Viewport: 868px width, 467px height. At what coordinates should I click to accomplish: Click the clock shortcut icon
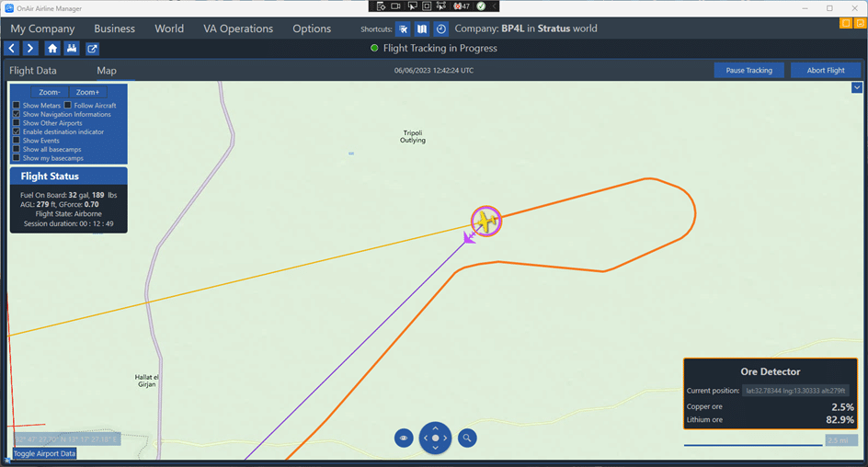click(441, 29)
